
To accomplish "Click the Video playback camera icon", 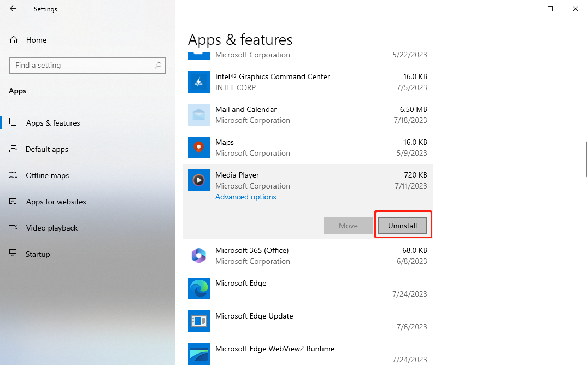I will point(13,227).
